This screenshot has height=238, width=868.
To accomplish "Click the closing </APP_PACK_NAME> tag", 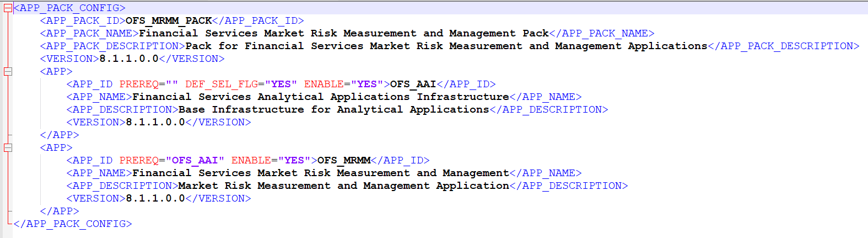I will [602, 33].
